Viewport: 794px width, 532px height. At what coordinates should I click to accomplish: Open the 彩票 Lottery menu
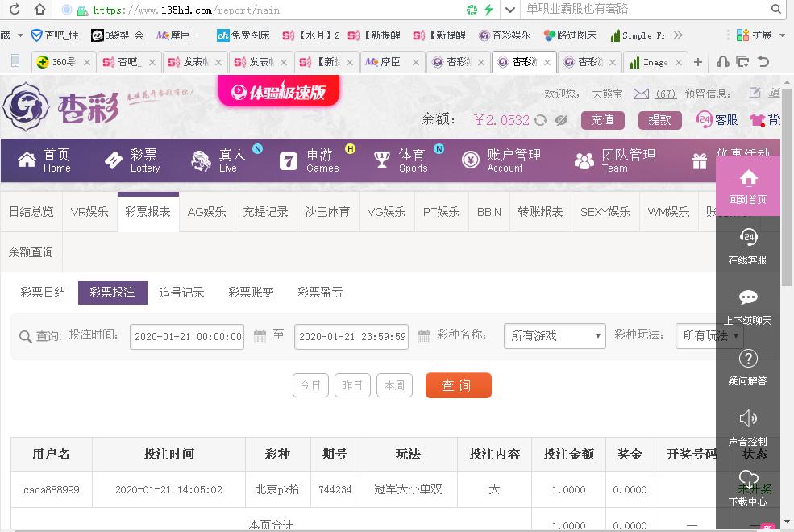[x=133, y=160]
